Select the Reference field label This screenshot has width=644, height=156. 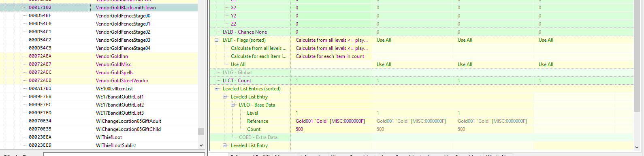[258, 121]
